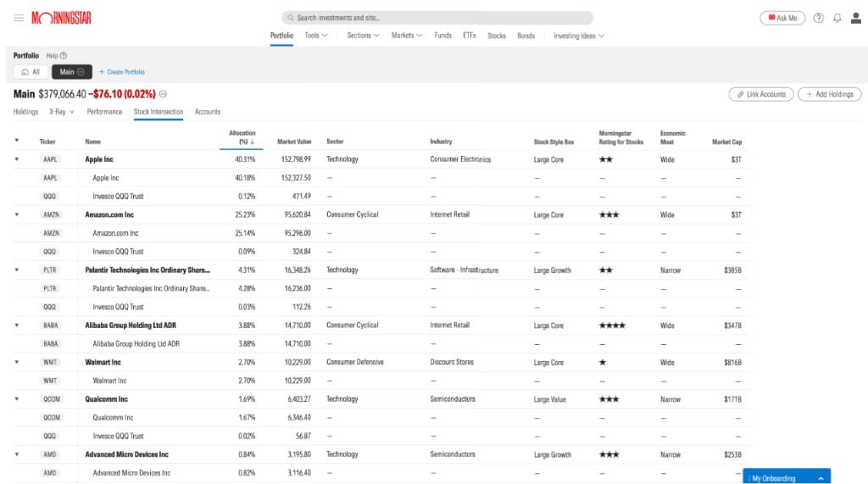Click the four-star rating in Alibaba row
This screenshot has height=484, width=868.
point(612,325)
